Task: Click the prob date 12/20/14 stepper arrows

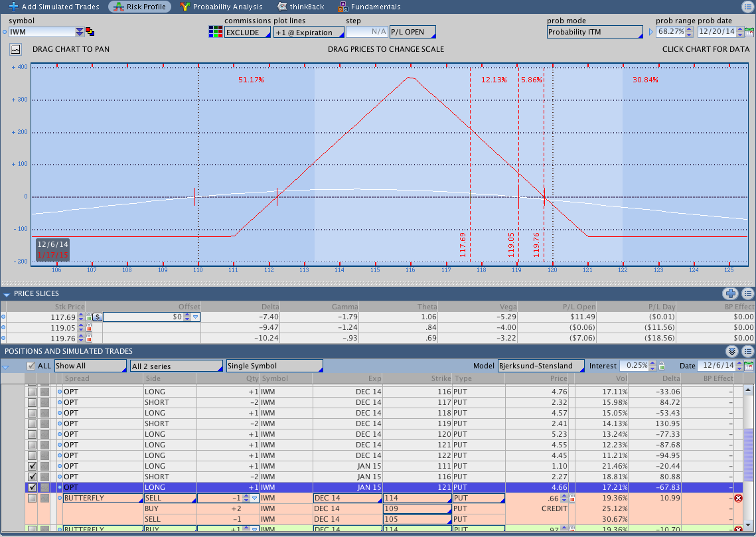Action: point(740,32)
